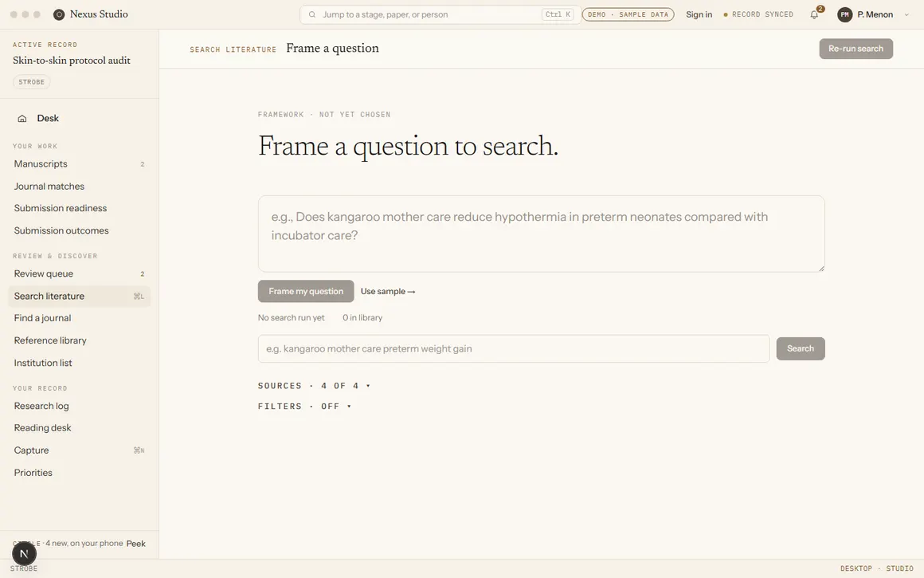Click the Framework Not Yet Chosen label
The height and width of the screenshot is (578, 924).
click(324, 115)
